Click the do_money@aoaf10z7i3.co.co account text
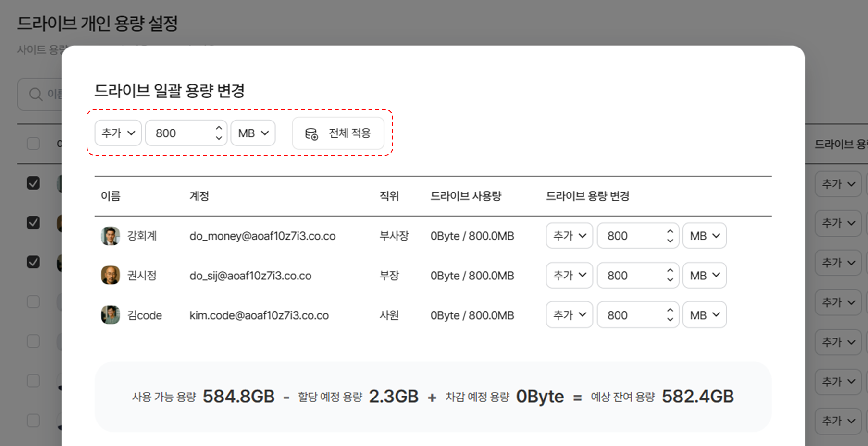868x446 pixels. 262,236
